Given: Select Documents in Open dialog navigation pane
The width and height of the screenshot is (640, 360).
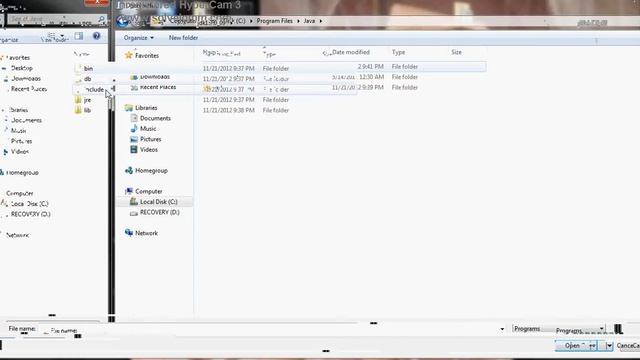Looking at the screenshot, I should [155, 118].
